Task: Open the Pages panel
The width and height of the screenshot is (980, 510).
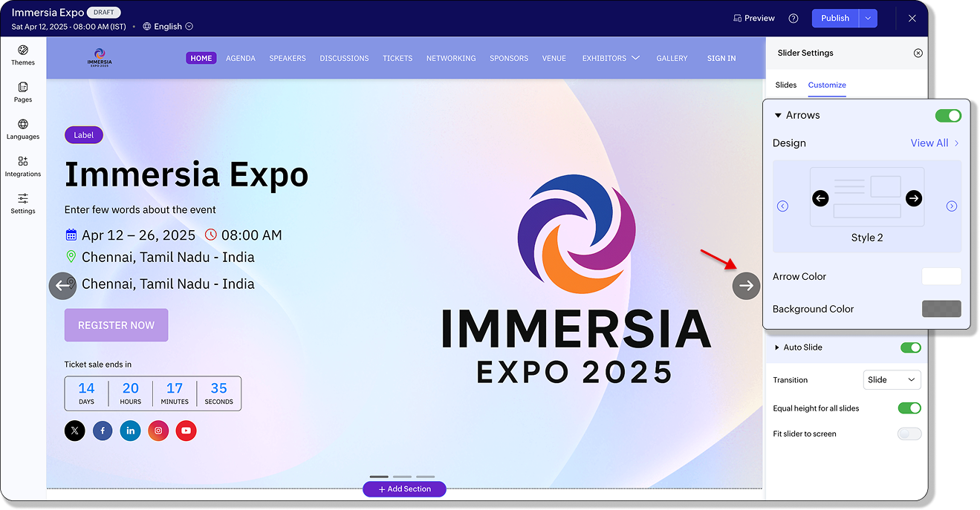Action: pyautogui.click(x=23, y=92)
